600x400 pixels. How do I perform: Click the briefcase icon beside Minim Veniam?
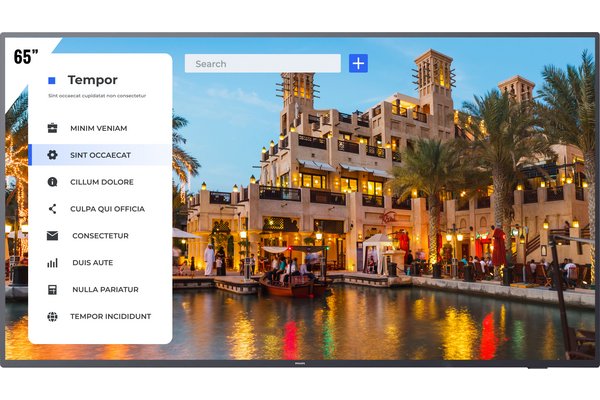(52, 128)
